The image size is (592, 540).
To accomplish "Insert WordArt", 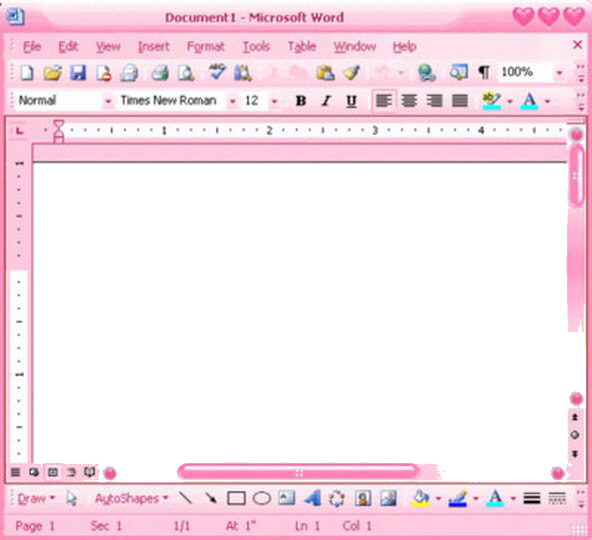I will (x=312, y=498).
